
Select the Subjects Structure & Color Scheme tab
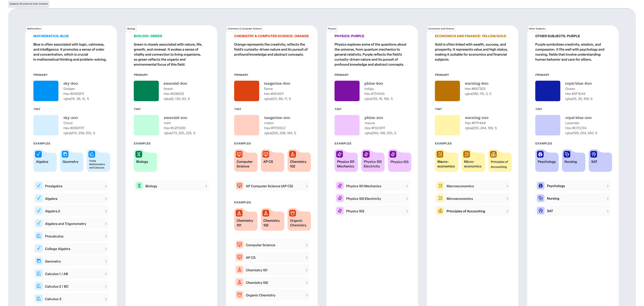pos(29,4)
